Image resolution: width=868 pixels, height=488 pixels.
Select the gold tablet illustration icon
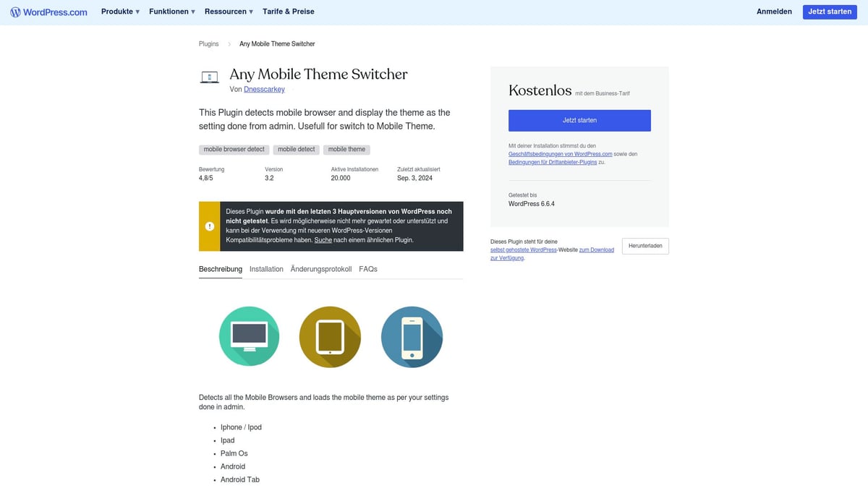coord(330,336)
